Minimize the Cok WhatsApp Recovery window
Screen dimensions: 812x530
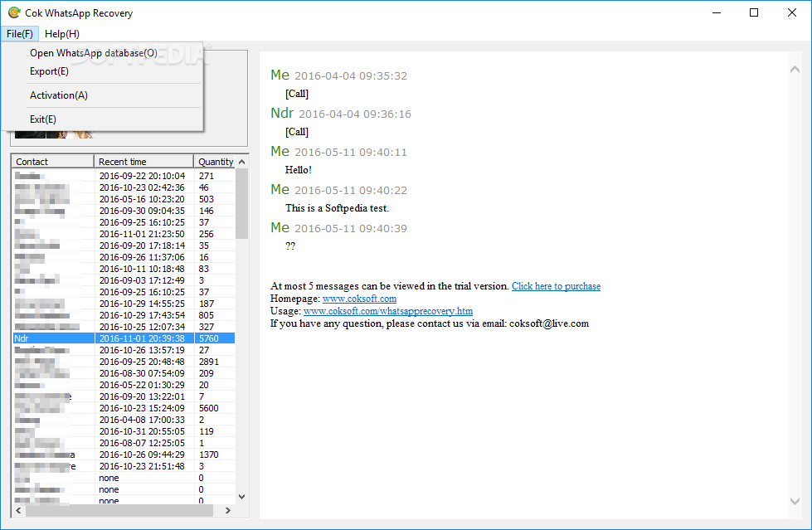pyautogui.click(x=717, y=13)
